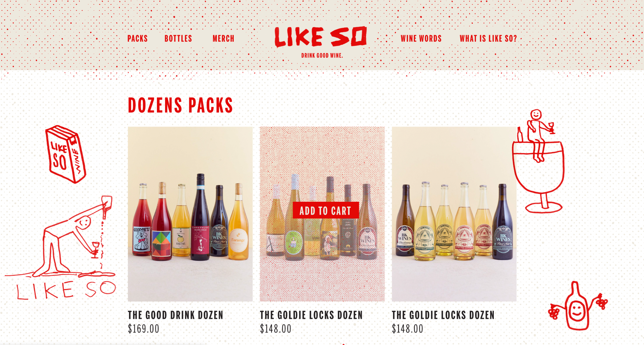Add the Goldie Locks Dozen to cart
The height and width of the screenshot is (345, 644).
click(x=325, y=211)
